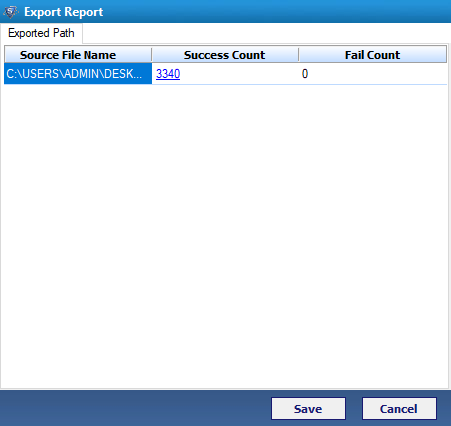The width and height of the screenshot is (451, 426).
Task: Switch to the Exported Path tab
Action: 41,33
